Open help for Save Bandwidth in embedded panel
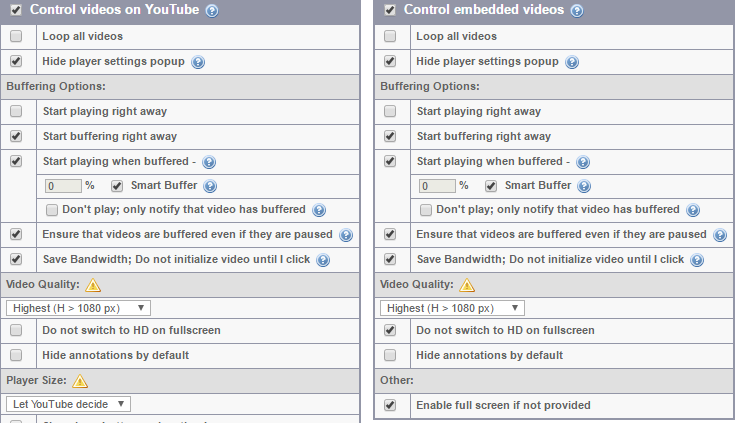 point(697,260)
